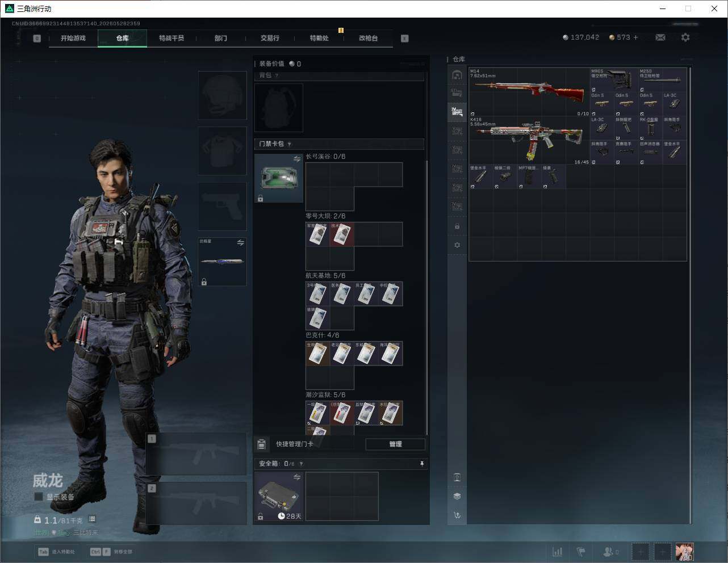Select the red keycard under 零号大坝
This screenshot has width=728, height=563.
342,234
